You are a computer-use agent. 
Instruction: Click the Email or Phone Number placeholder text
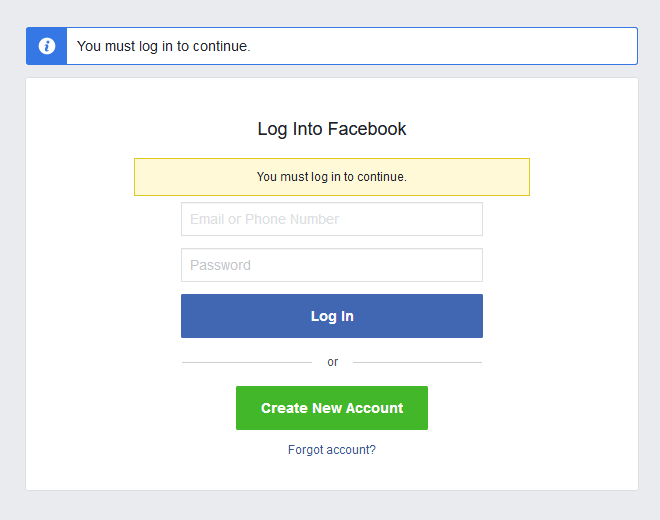[264, 219]
